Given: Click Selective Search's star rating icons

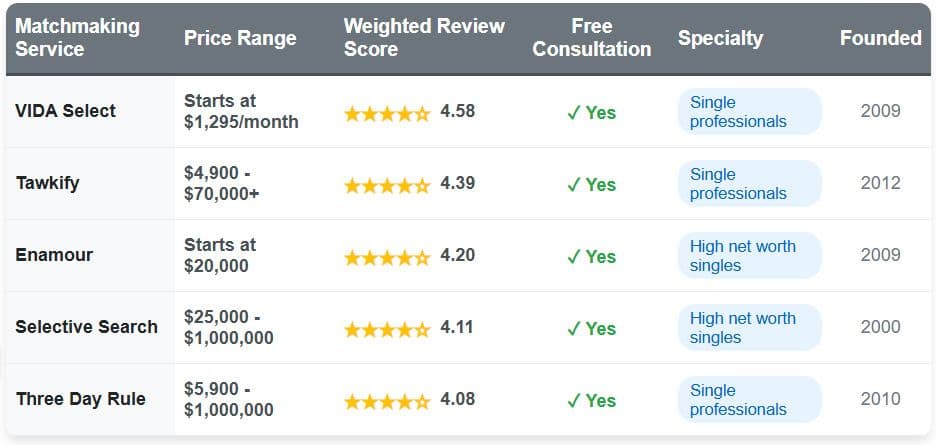Looking at the screenshot, I should tap(387, 329).
